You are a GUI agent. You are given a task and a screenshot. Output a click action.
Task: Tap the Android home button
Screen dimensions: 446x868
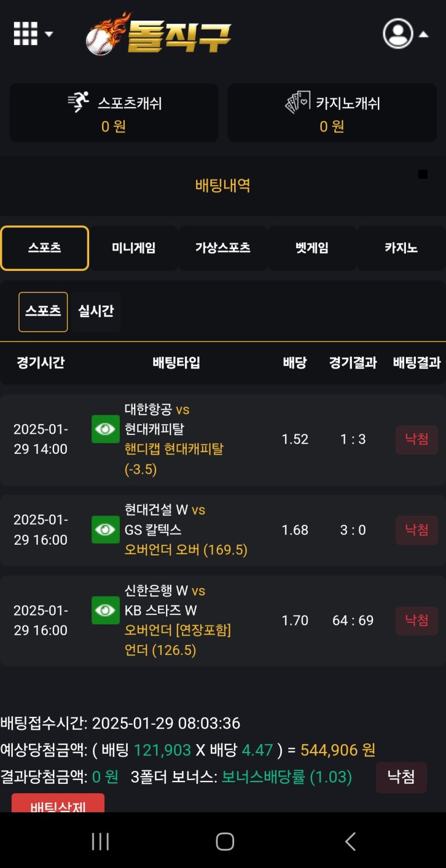coord(225,841)
